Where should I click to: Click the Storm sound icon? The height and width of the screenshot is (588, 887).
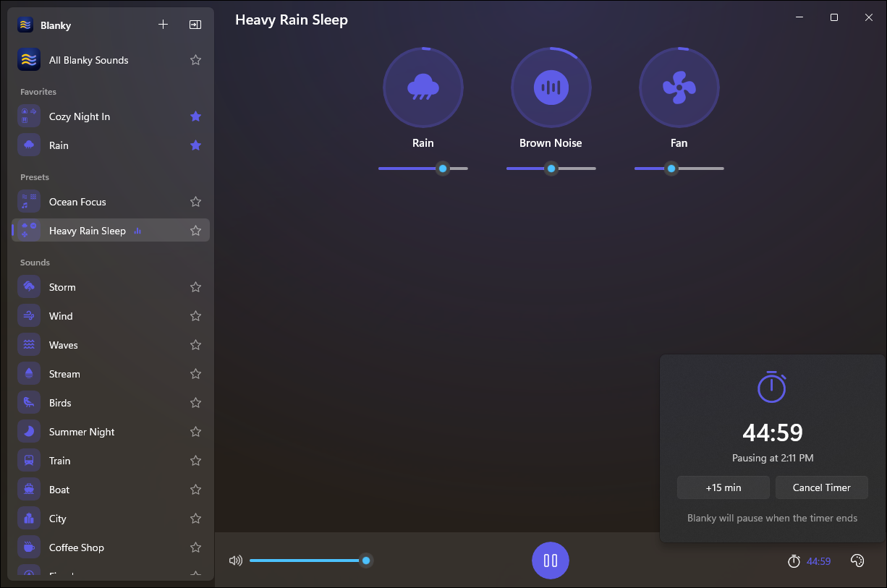[x=29, y=287]
